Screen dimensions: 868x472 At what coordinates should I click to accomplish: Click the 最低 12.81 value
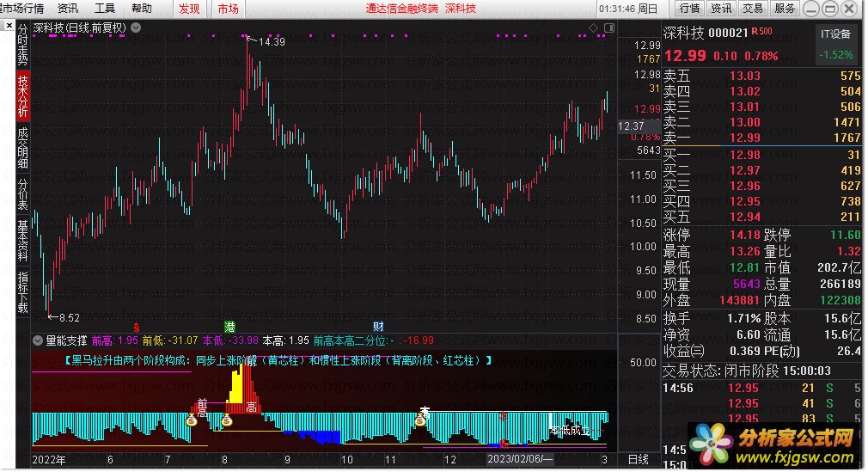pos(745,267)
